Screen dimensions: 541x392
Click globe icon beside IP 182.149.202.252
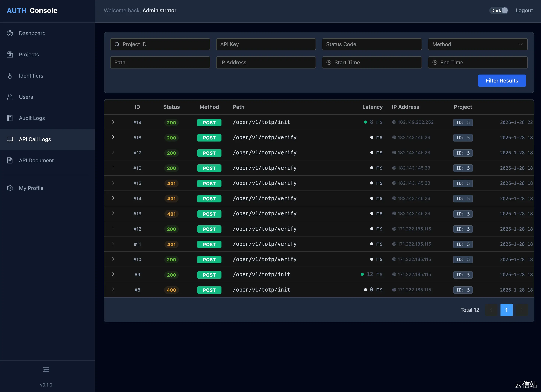coord(394,122)
